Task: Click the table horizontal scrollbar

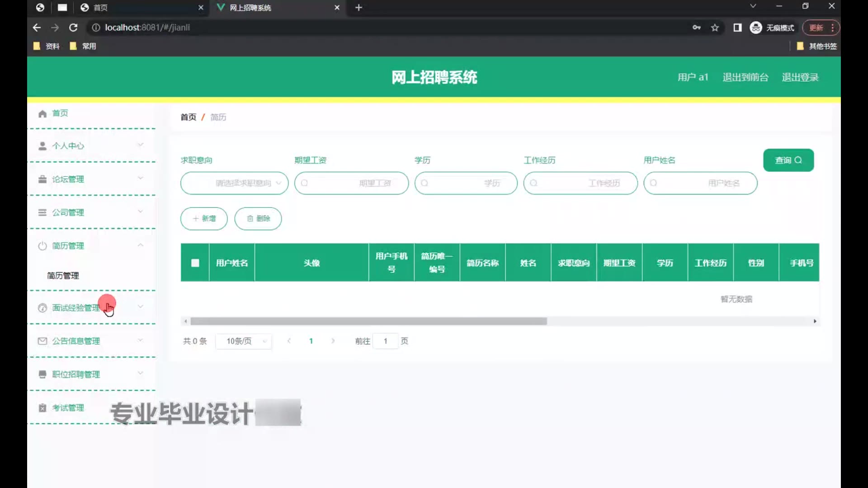Action: coord(368,321)
